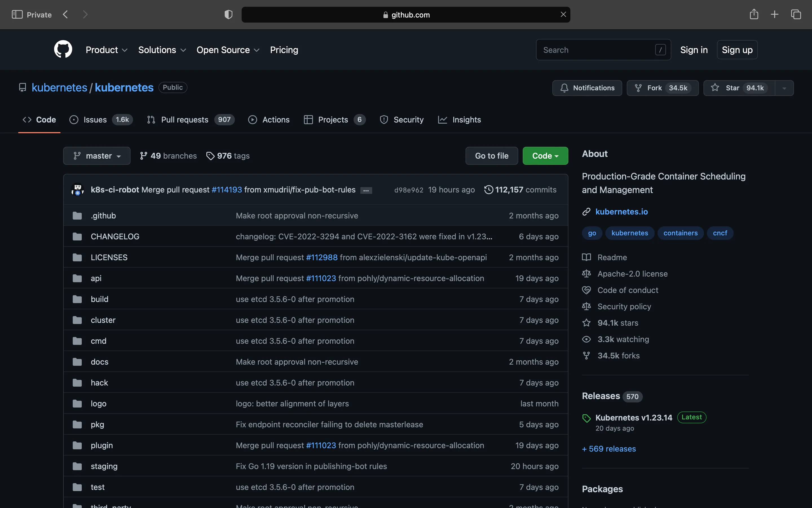Stop loading with the address bar X

tap(563, 14)
